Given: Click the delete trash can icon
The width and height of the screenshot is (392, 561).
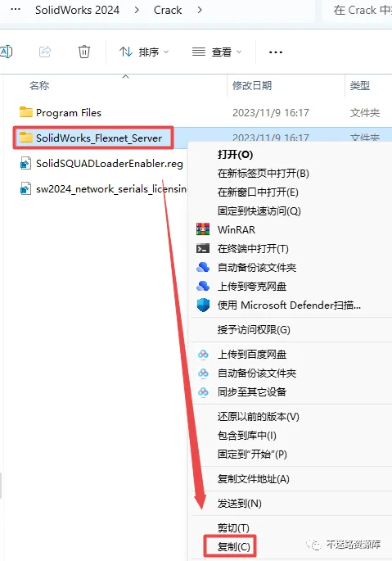Looking at the screenshot, I should tap(84, 52).
